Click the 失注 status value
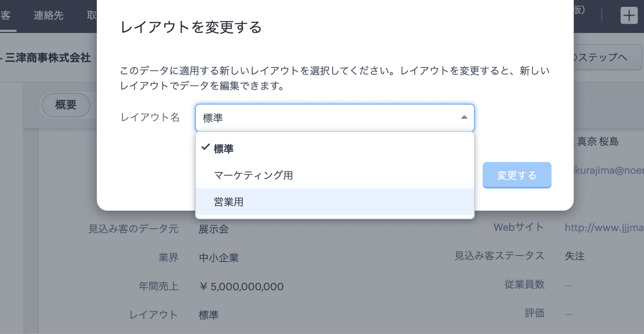 (575, 256)
